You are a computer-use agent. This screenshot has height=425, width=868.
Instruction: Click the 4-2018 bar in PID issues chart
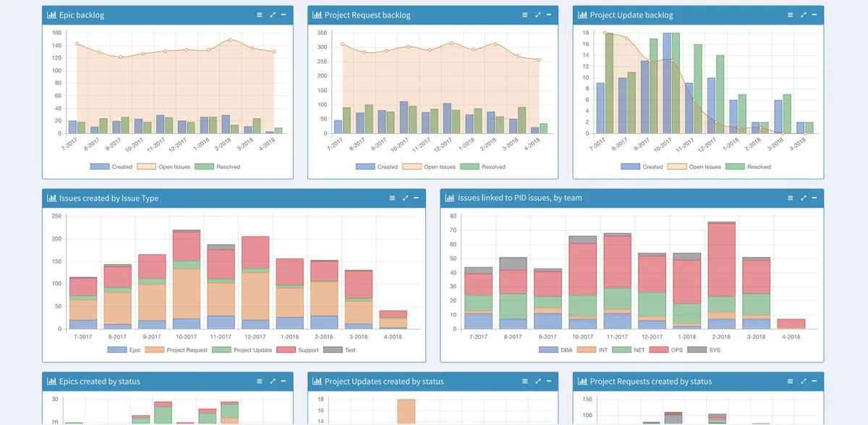pos(791,324)
